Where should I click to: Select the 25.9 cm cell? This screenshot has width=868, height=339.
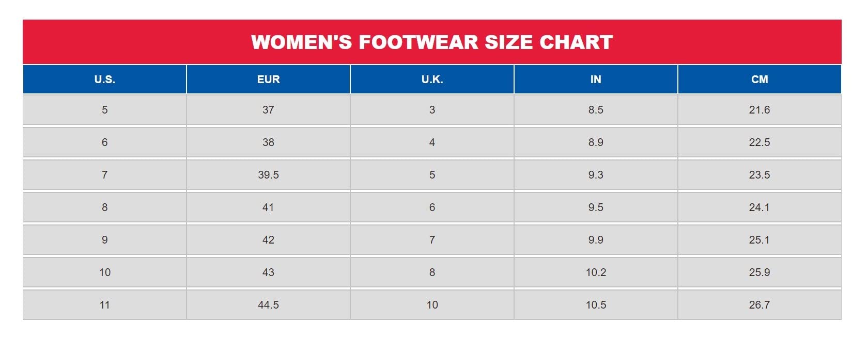coord(760,272)
